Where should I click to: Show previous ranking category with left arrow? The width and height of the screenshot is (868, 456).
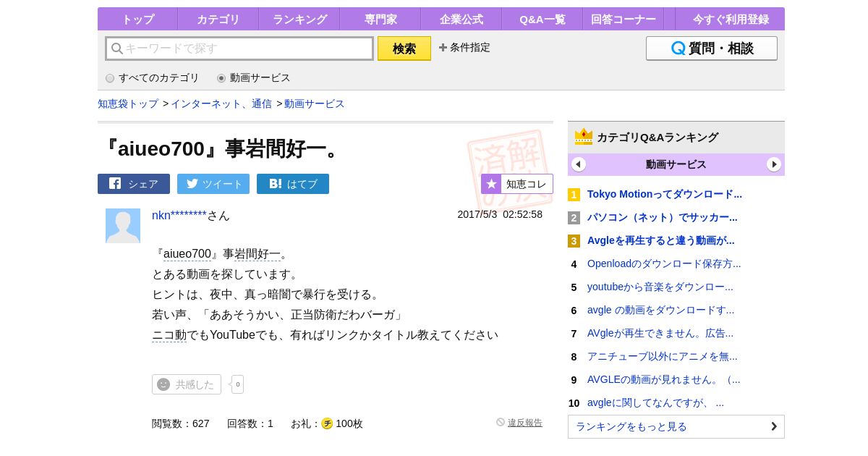579,164
